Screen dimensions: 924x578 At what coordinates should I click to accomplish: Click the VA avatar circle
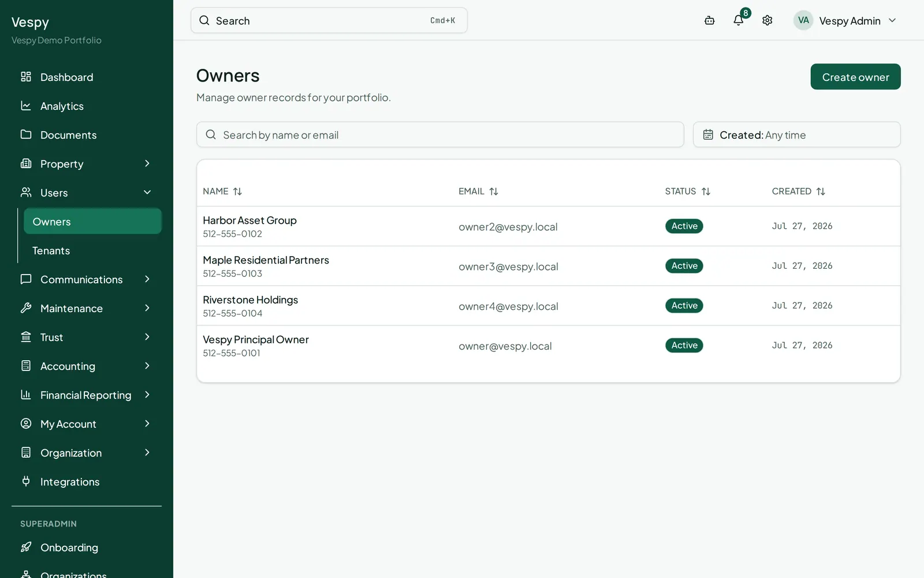(x=803, y=20)
